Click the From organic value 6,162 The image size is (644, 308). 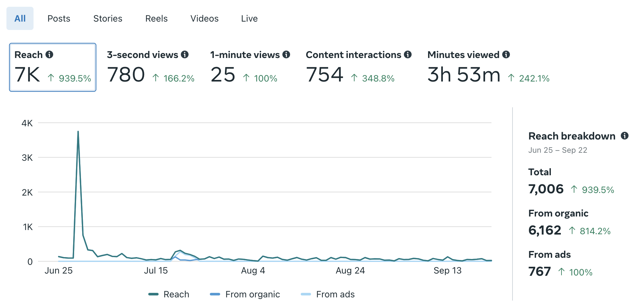545,230
